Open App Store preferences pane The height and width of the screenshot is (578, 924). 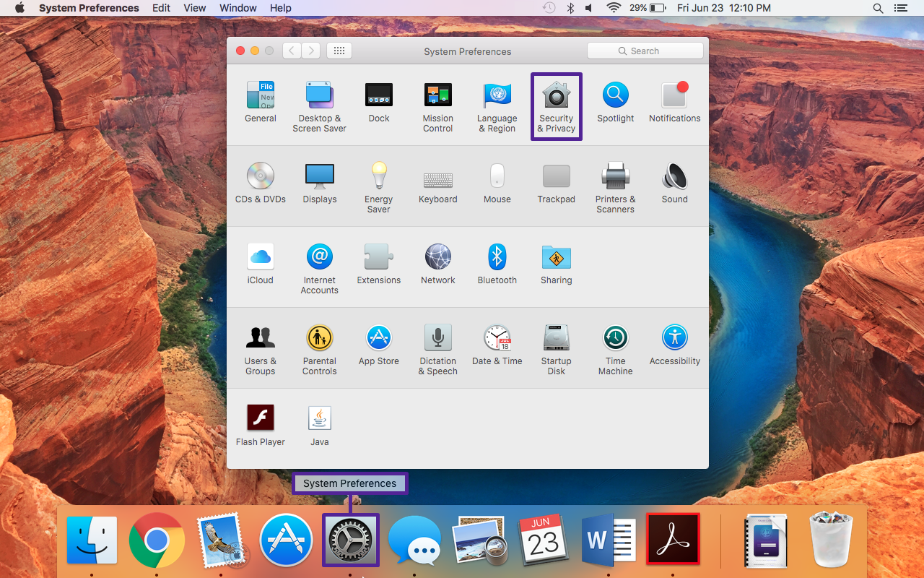379,345
